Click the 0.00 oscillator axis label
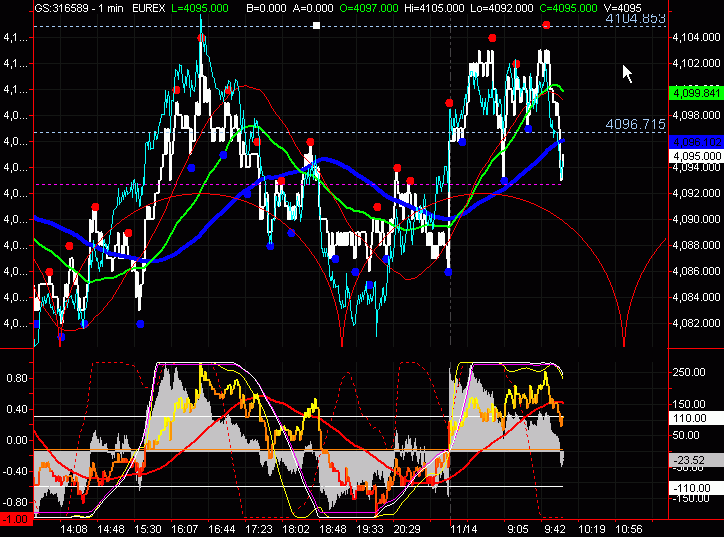724x537 pixels. pyautogui.click(x=17, y=440)
